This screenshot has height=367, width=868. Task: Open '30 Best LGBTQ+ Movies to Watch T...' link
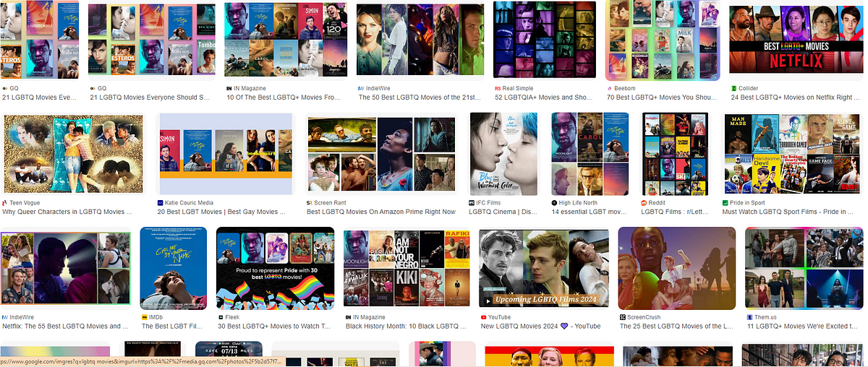pos(274,326)
